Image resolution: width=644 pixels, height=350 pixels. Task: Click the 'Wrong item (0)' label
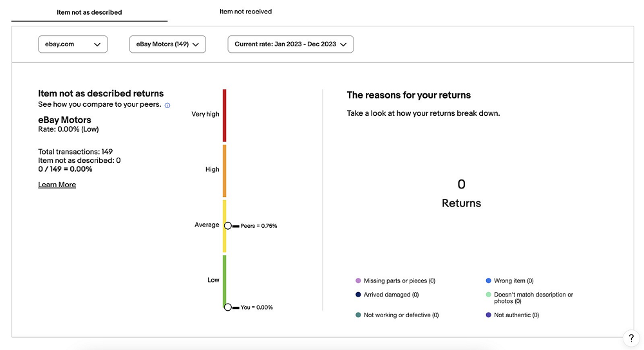point(514,281)
